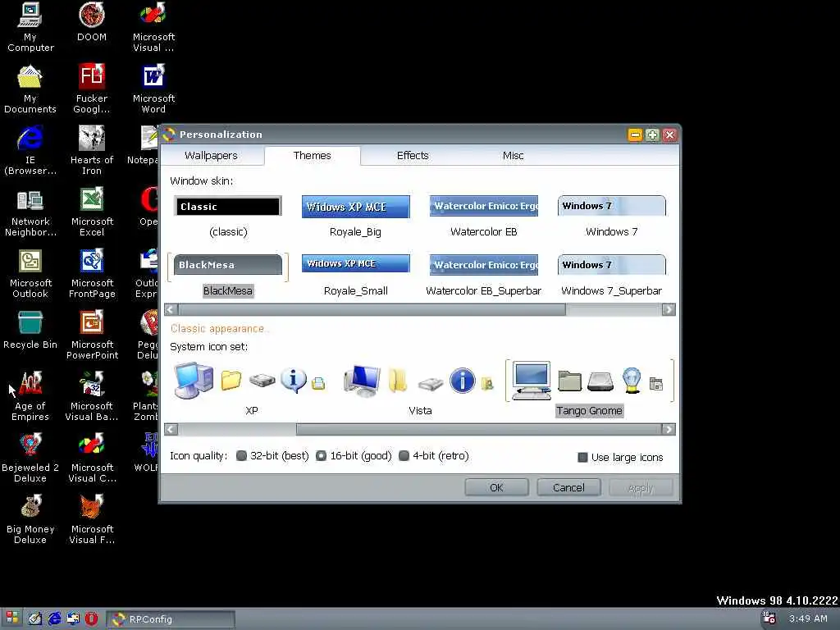840x630 pixels.
Task: Switch to the Effects tab
Action: [413, 155]
